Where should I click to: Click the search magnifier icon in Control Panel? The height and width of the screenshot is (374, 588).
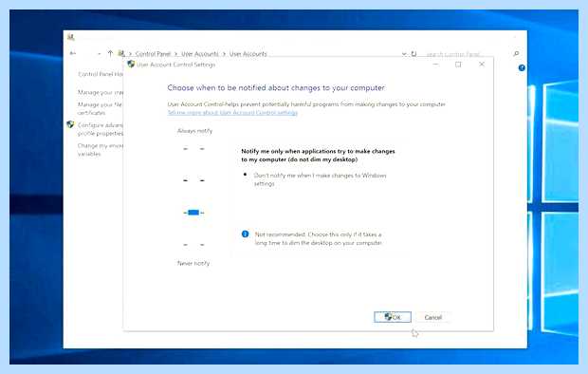516,54
